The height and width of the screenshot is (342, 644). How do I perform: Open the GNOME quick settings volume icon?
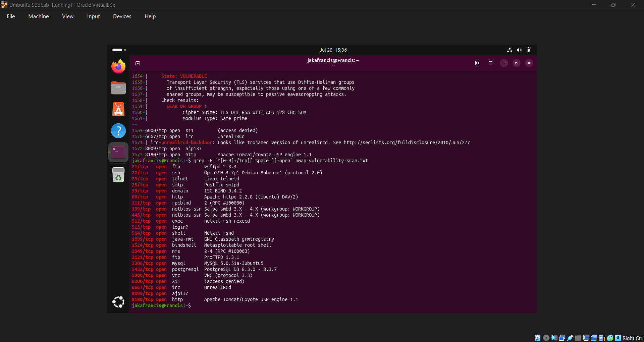519,50
